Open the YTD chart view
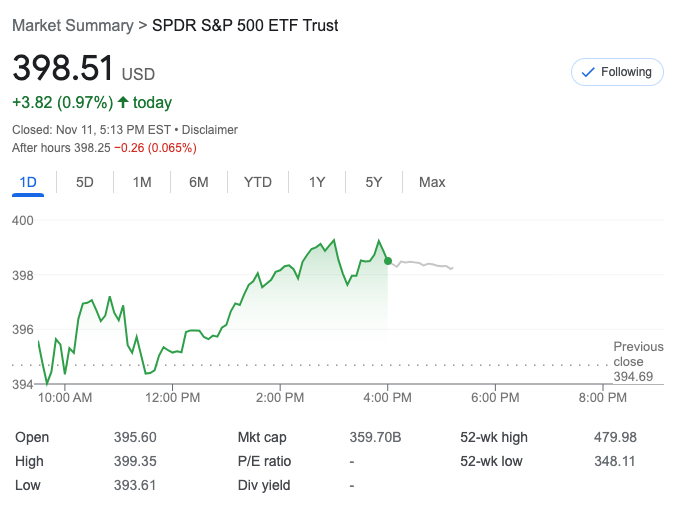The height and width of the screenshot is (506, 678). (x=258, y=182)
